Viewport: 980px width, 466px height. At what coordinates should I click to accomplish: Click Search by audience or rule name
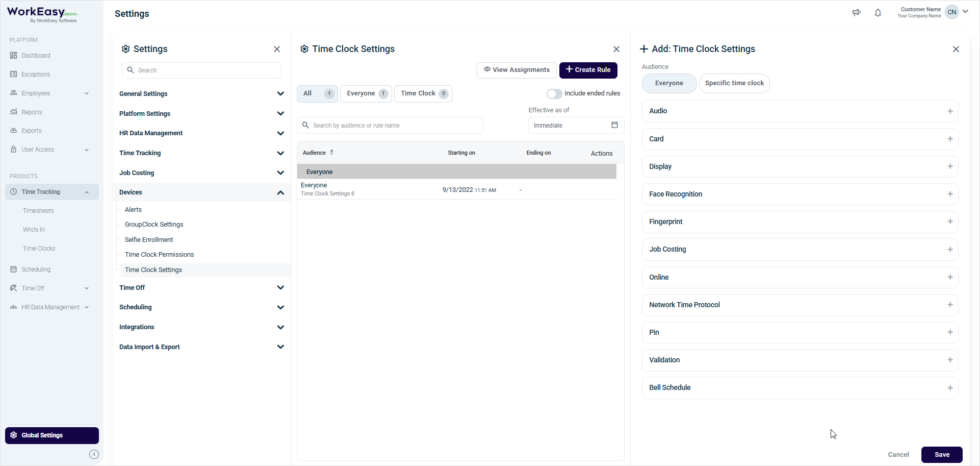[390, 126]
